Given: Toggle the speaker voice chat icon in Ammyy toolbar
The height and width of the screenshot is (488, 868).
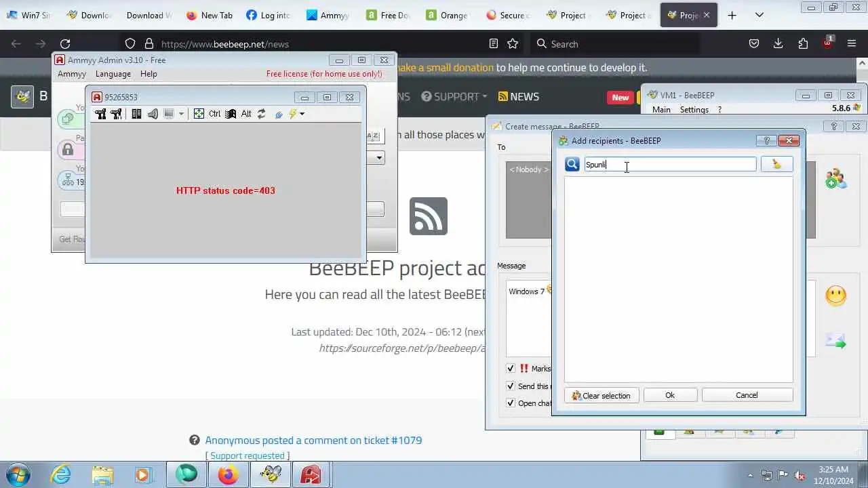Looking at the screenshot, I should [x=153, y=114].
